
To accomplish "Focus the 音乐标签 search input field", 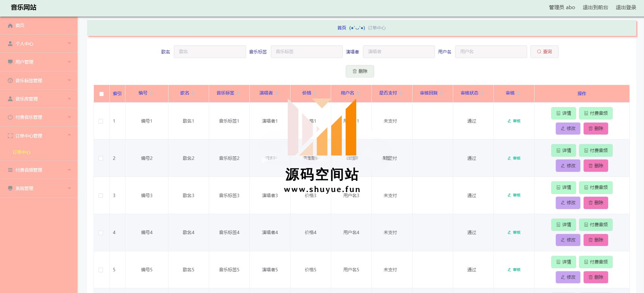I will 306,51.
